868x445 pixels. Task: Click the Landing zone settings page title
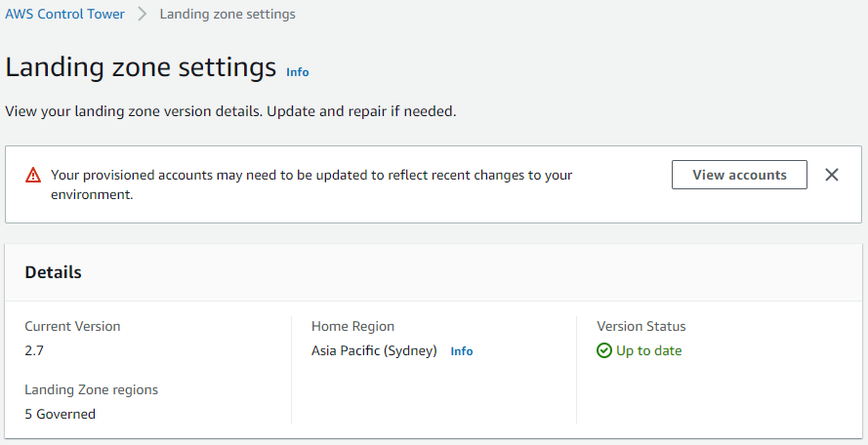(141, 67)
